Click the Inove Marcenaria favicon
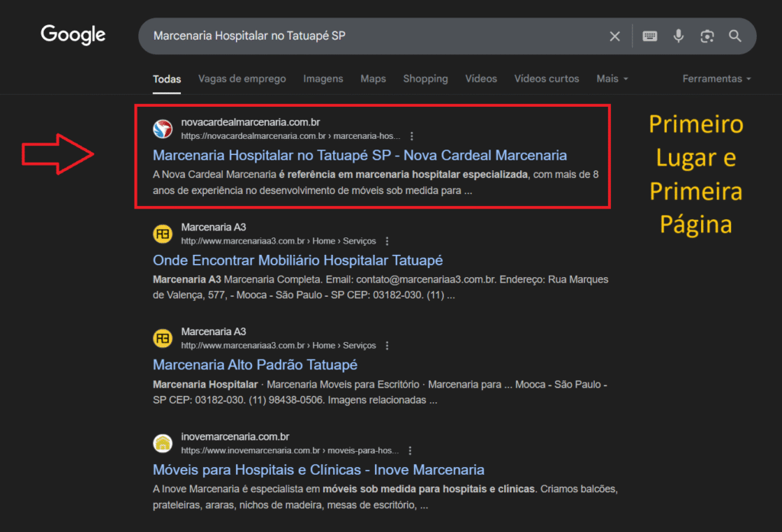 tap(163, 443)
